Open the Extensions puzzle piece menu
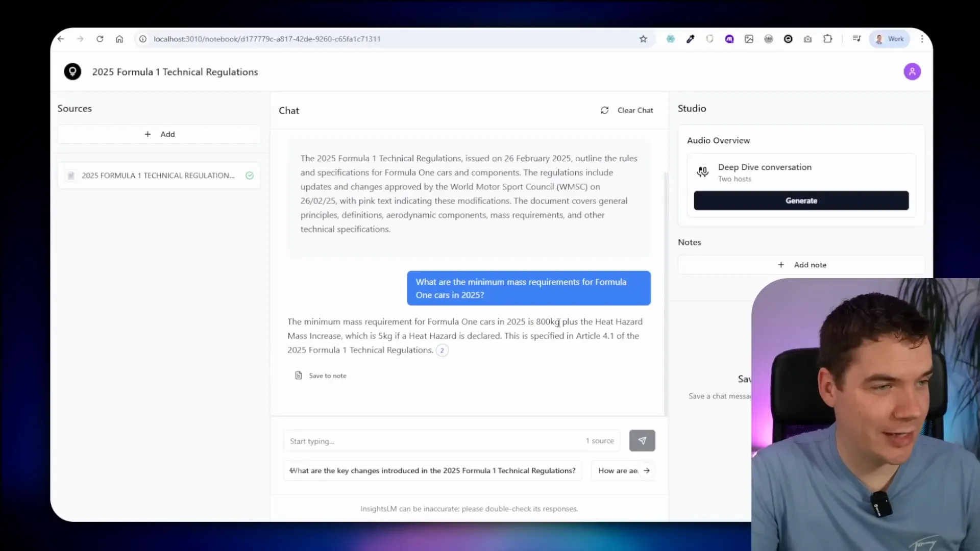Viewport: 980px width, 551px height. [x=827, y=39]
